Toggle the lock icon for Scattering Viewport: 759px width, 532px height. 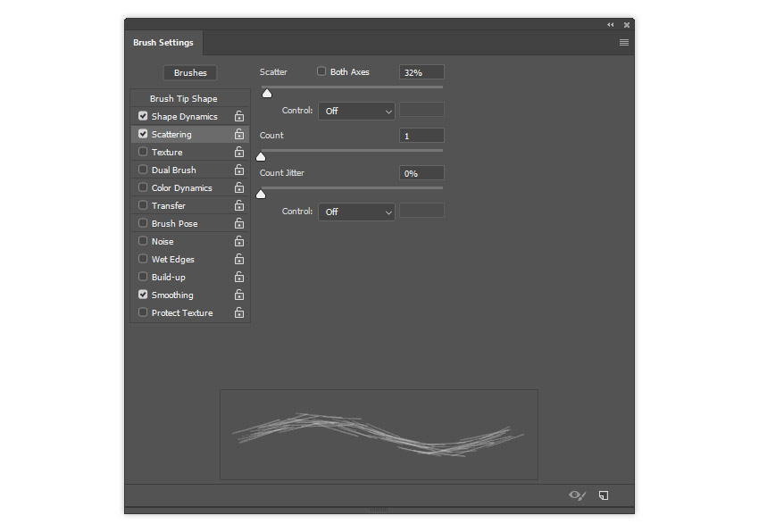(239, 134)
